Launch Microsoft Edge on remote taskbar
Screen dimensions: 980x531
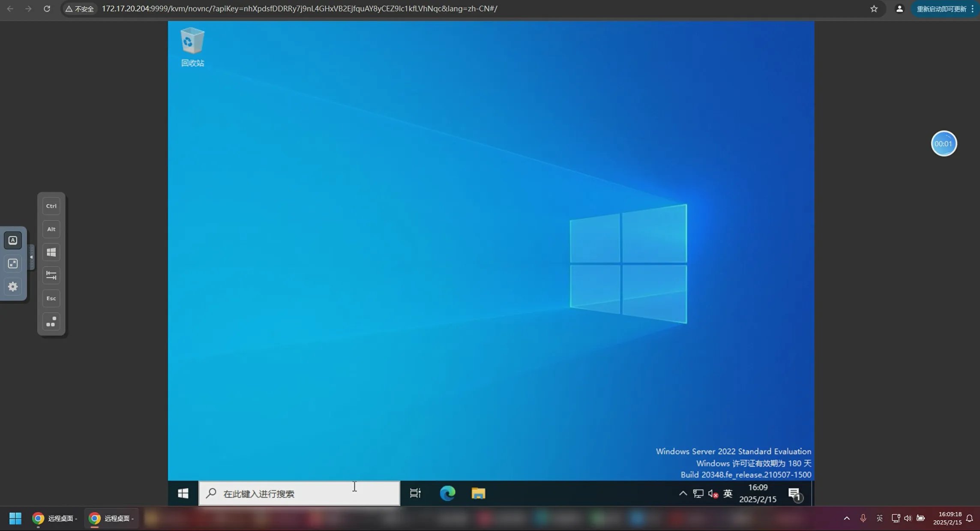click(x=447, y=493)
